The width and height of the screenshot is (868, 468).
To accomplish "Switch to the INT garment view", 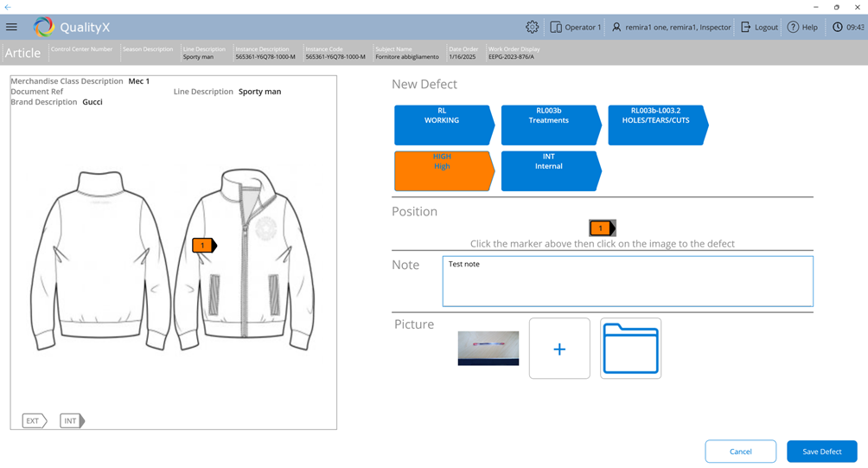I will click(x=72, y=421).
